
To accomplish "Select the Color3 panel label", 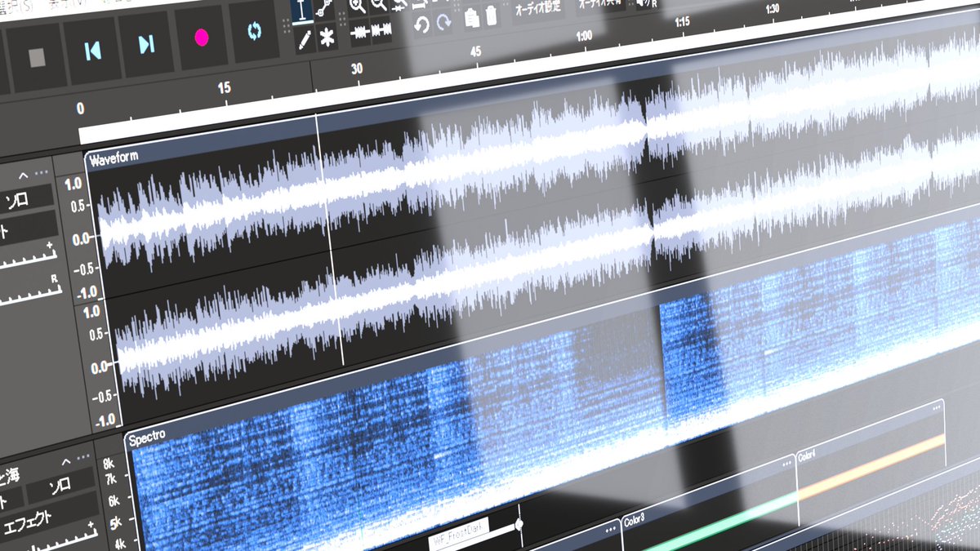I will [x=635, y=521].
